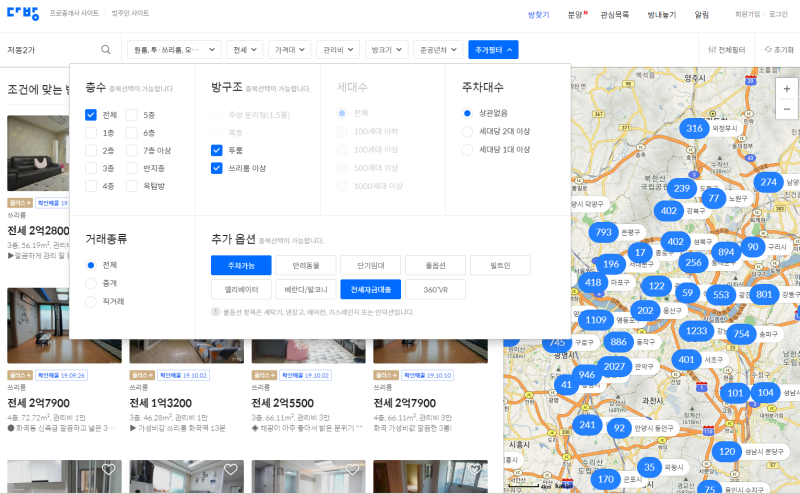Click map cluster marker 35 의왕시
The height and width of the screenshot is (494, 800).
[x=649, y=467]
